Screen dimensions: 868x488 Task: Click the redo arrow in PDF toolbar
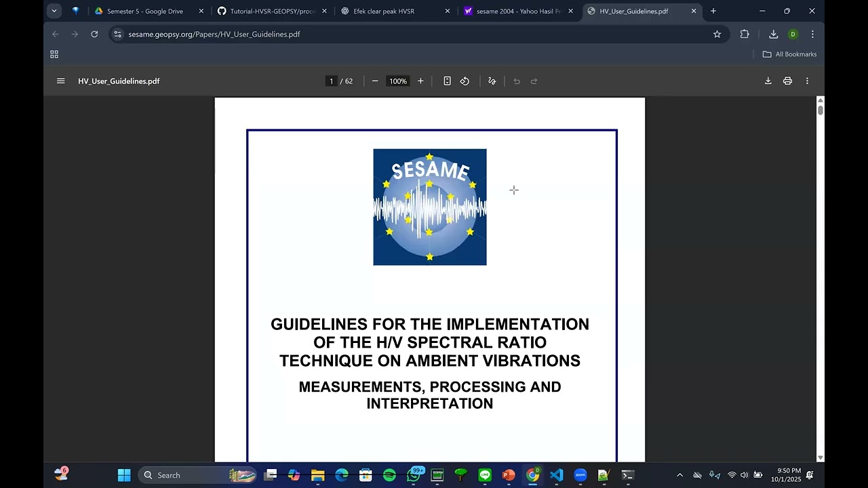(x=534, y=81)
